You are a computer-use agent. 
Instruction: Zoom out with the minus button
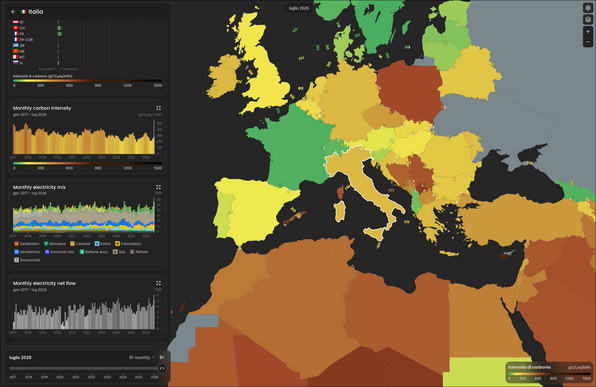(588, 42)
